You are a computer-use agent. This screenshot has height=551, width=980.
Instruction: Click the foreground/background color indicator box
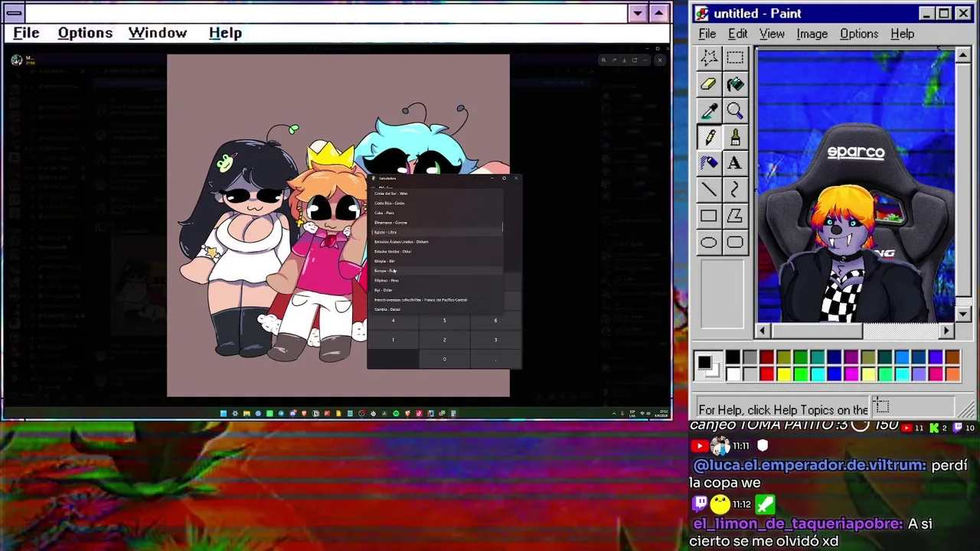coord(708,366)
